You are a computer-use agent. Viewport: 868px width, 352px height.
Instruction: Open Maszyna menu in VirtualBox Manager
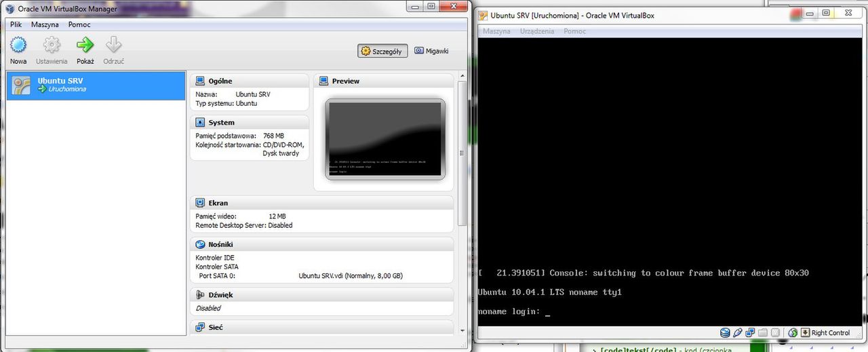[45, 24]
